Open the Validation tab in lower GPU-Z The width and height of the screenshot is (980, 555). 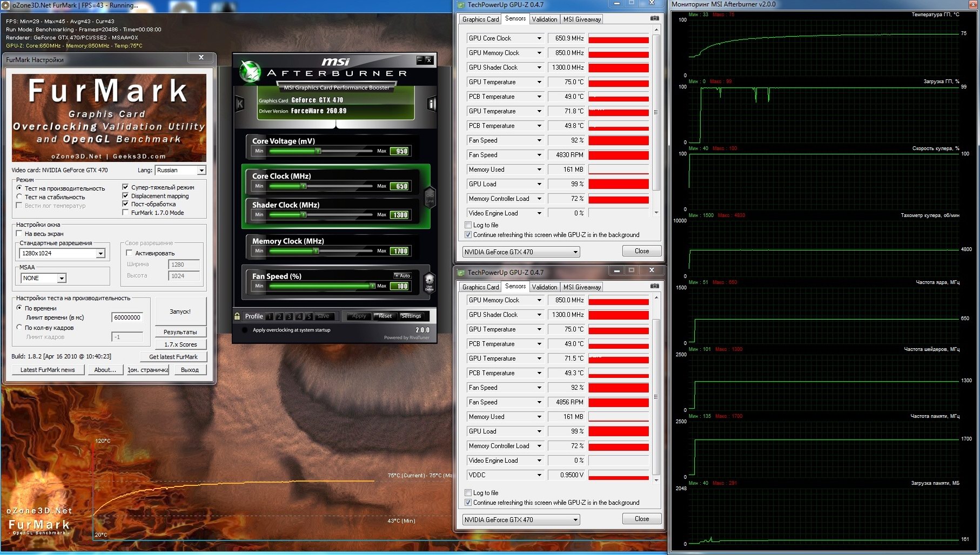(x=544, y=287)
